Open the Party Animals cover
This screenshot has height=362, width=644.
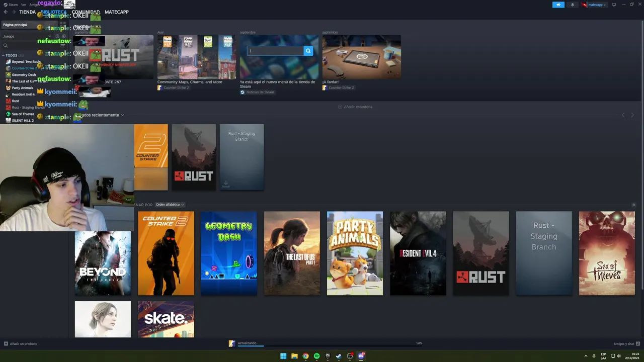355,253
